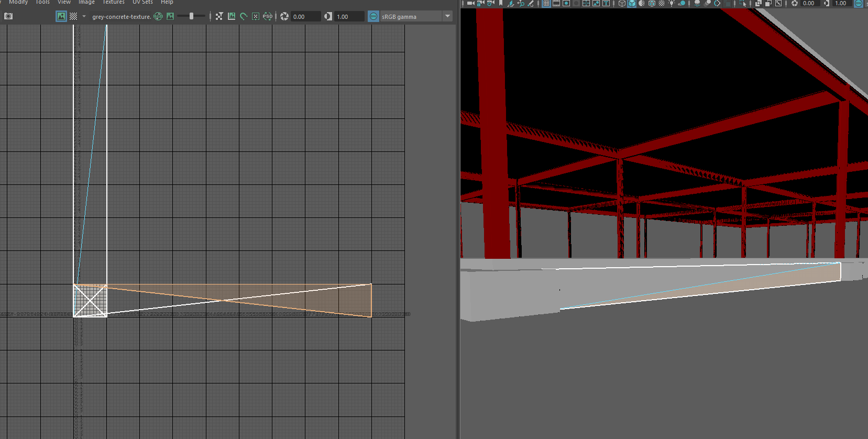The image size is (868, 439).
Task: Expand the sRGB gamma dropdown arrow
Action: point(447,16)
